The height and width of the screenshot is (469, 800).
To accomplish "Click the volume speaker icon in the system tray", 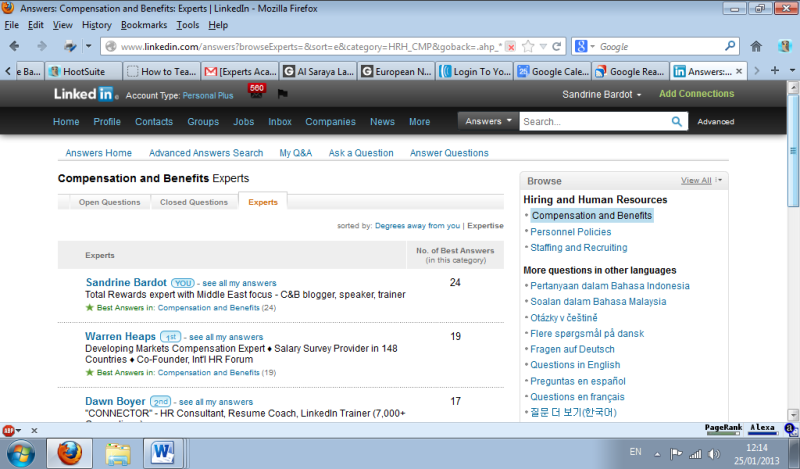I will pos(714,454).
